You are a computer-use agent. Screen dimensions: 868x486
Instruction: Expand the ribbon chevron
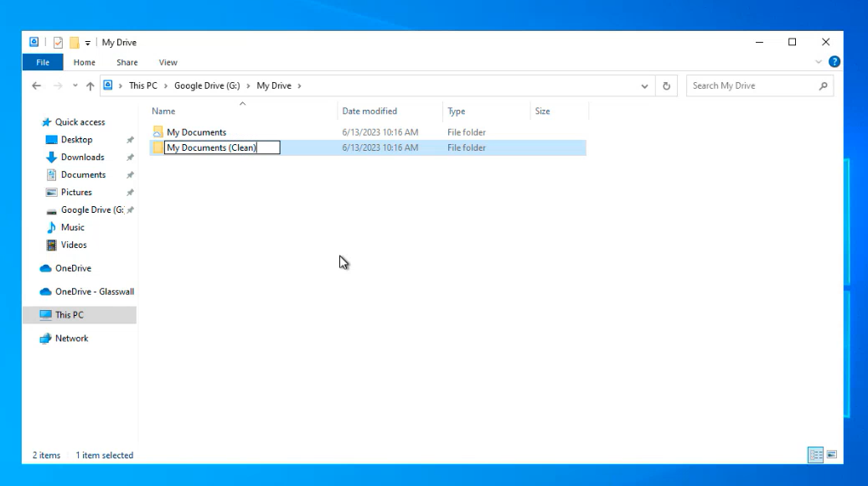pos(819,62)
